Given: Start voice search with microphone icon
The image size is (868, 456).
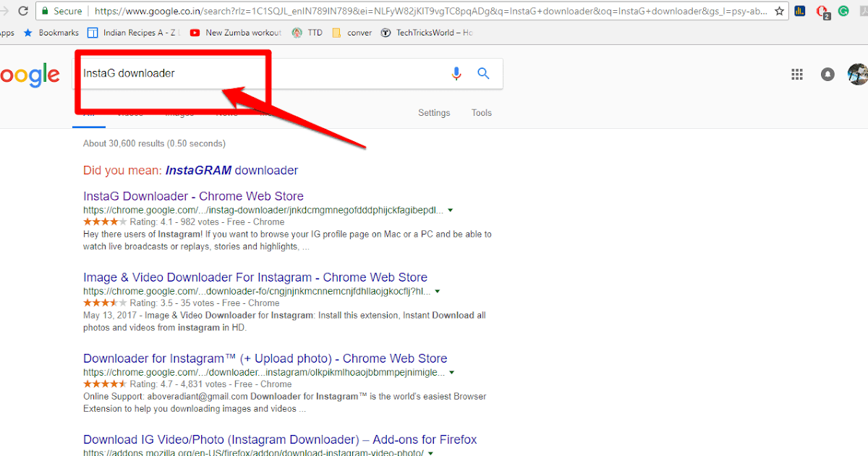Looking at the screenshot, I should 456,73.
